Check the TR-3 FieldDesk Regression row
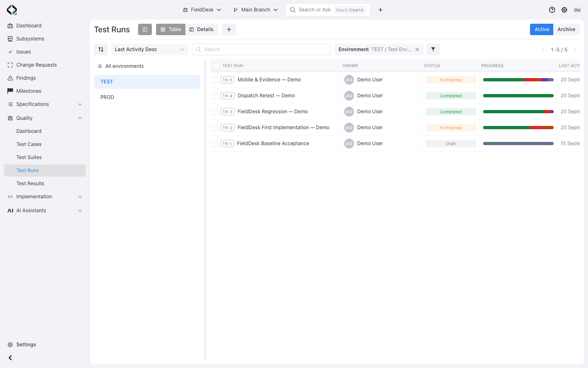 coord(215,112)
